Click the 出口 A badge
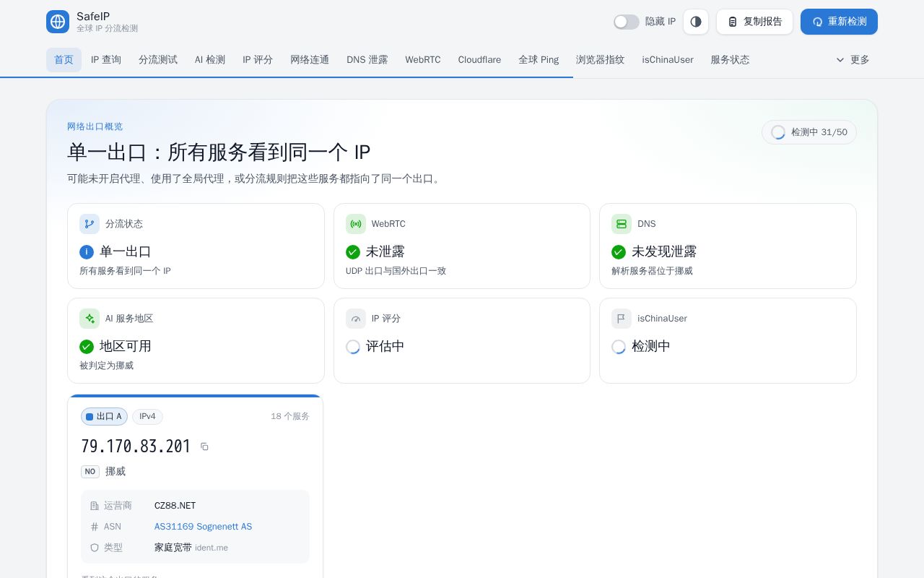This screenshot has height=578, width=924. tap(104, 417)
